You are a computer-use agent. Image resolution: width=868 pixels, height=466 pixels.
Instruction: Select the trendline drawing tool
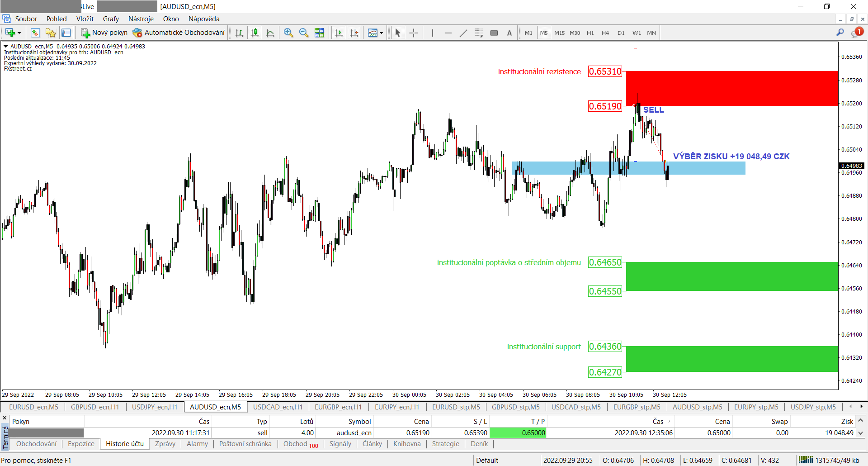463,33
